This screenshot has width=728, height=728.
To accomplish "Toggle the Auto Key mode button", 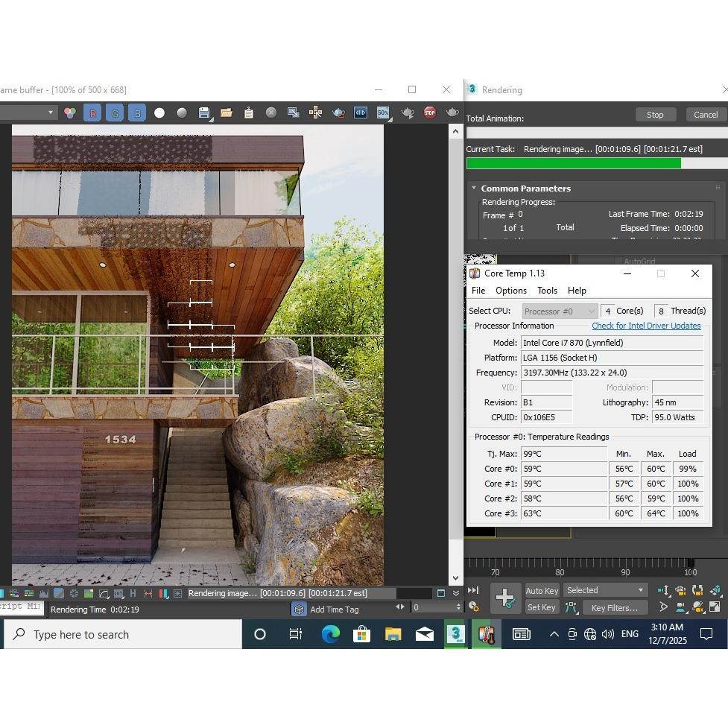I will coord(542,591).
